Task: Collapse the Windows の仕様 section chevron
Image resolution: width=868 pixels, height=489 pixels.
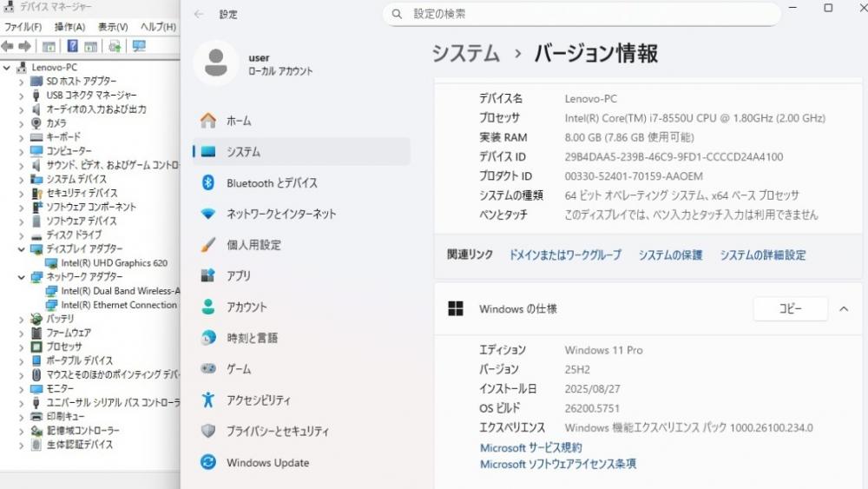Action: point(844,309)
